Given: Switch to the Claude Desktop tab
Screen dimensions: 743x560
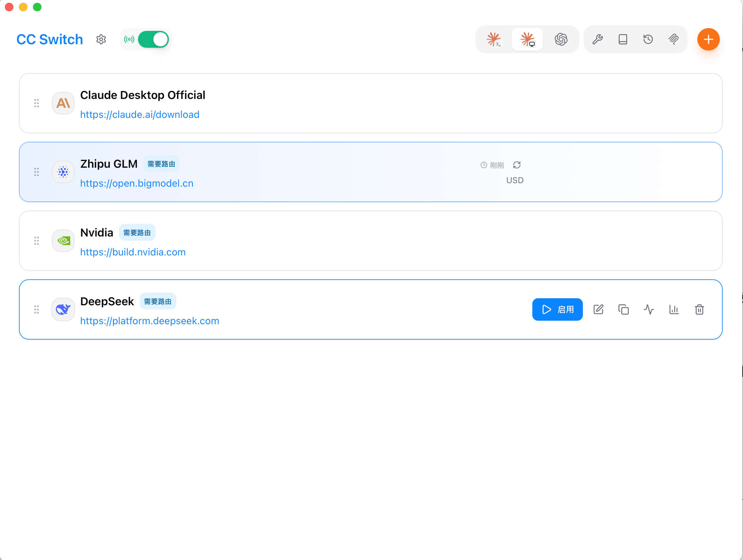Looking at the screenshot, I should [x=527, y=39].
